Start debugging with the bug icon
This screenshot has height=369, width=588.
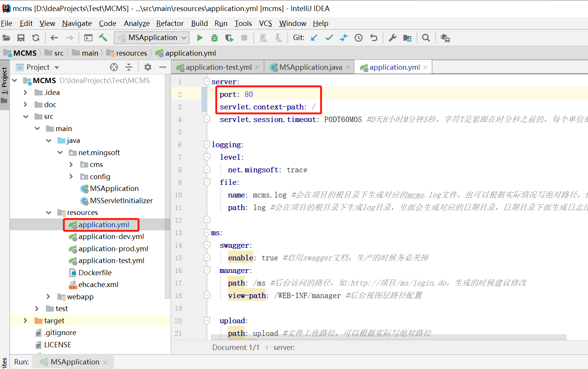tap(214, 37)
